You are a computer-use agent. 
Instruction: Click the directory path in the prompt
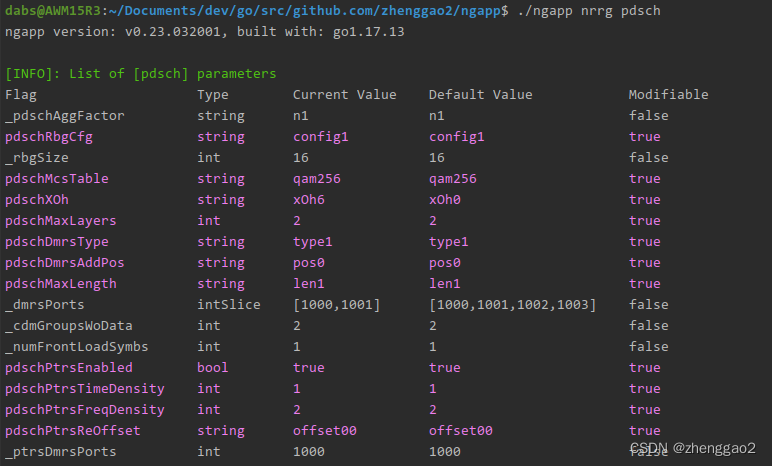coord(305,10)
